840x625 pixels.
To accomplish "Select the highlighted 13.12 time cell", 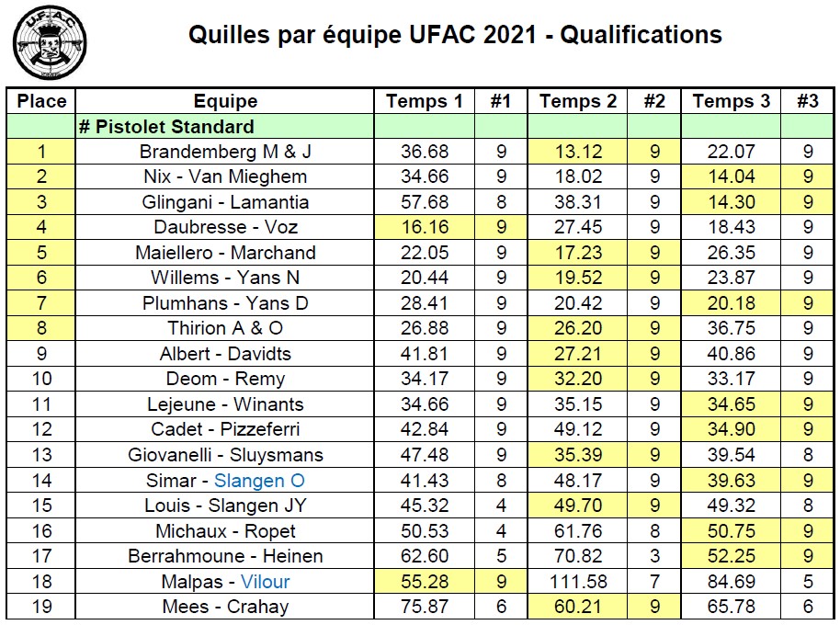I will 578,152.
